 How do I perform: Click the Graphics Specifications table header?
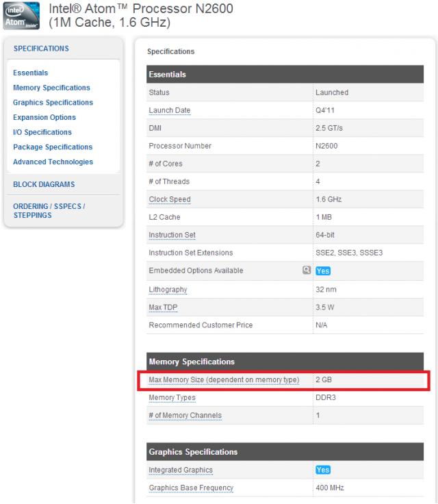[x=285, y=452]
